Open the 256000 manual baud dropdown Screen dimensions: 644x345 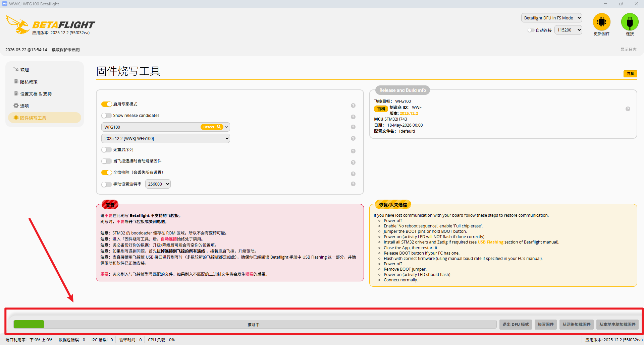[158, 184]
